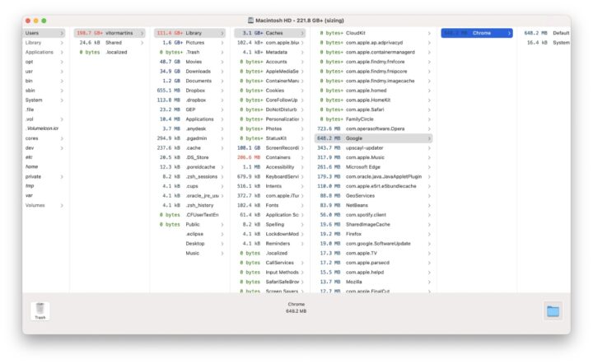The width and height of the screenshot is (593, 364).
Task: Open the Public folder
Action: click(190, 224)
